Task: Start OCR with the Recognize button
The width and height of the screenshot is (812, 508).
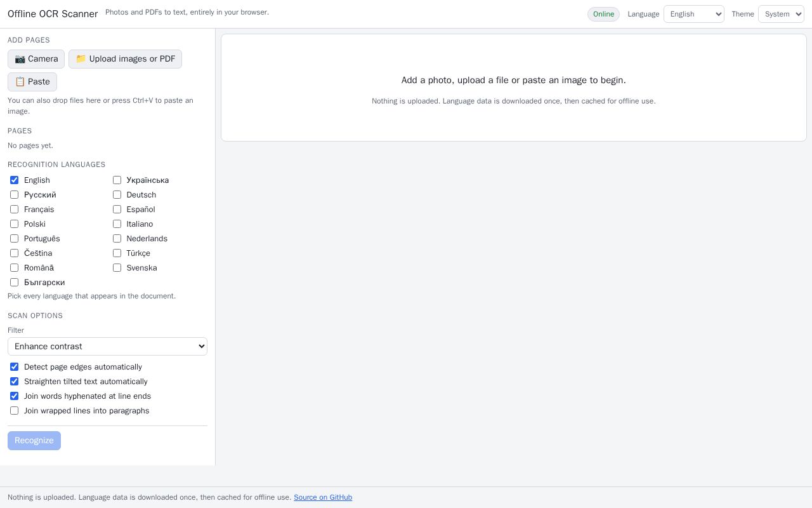Action: pyautogui.click(x=34, y=441)
